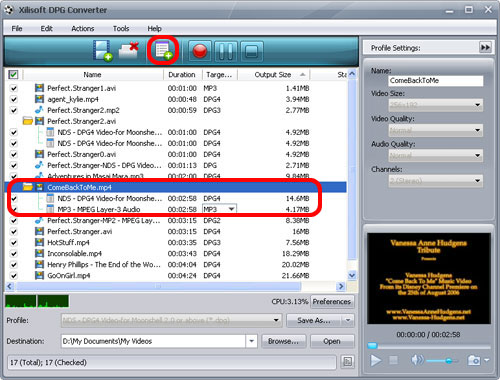Uncheck Perfect.Stranger2.mp2 checkbox
Image resolution: width=500 pixels, height=380 pixels.
(x=14, y=110)
